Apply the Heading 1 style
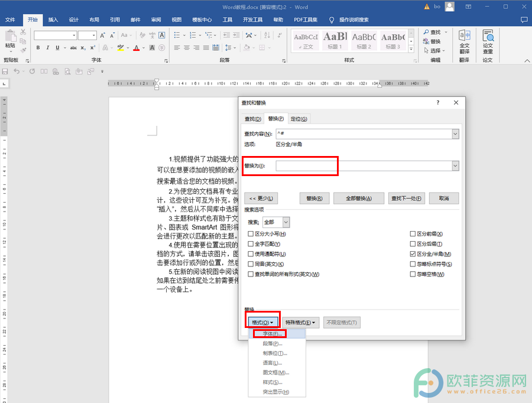 pos(335,40)
